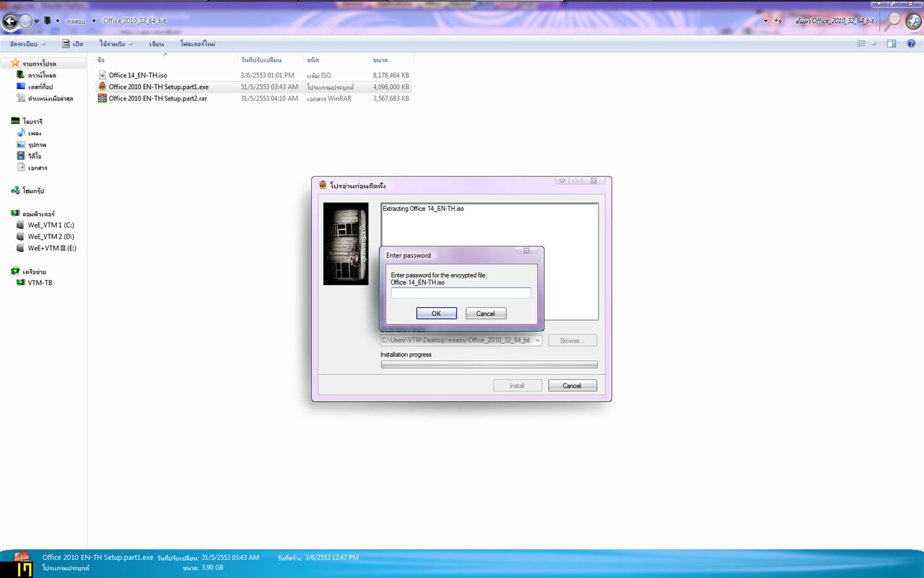924x578 pixels.
Task: Click OK in the Enter password dialog
Action: (x=437, y=314)
